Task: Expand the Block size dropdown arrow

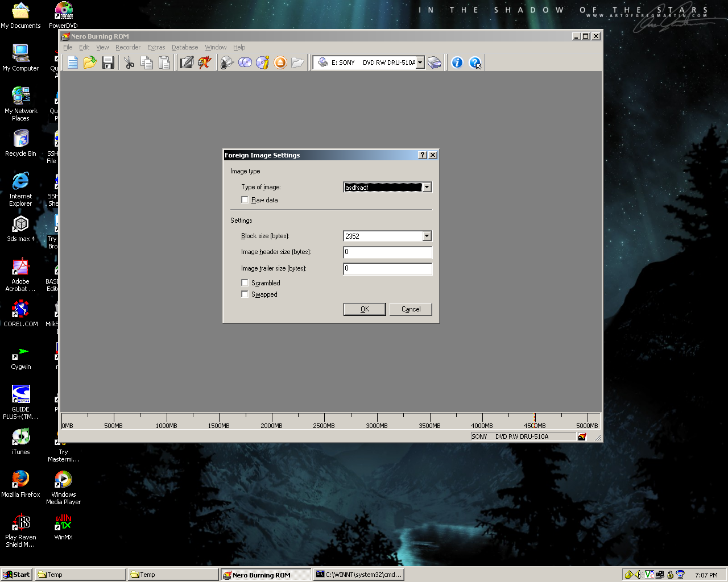Action: [x=427, y=236]
